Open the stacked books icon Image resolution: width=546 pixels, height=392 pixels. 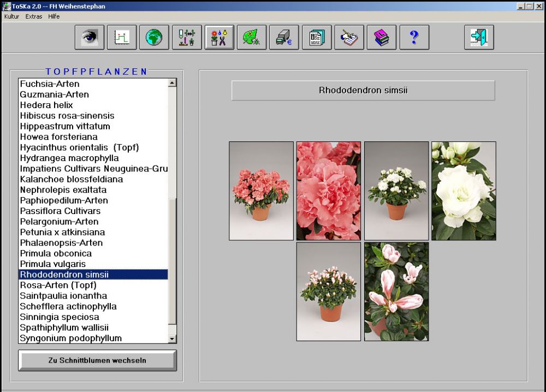click(382, 38)
